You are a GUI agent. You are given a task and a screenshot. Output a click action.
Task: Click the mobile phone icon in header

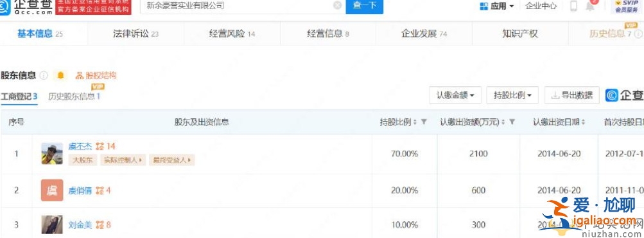click(x=574, y=6)
